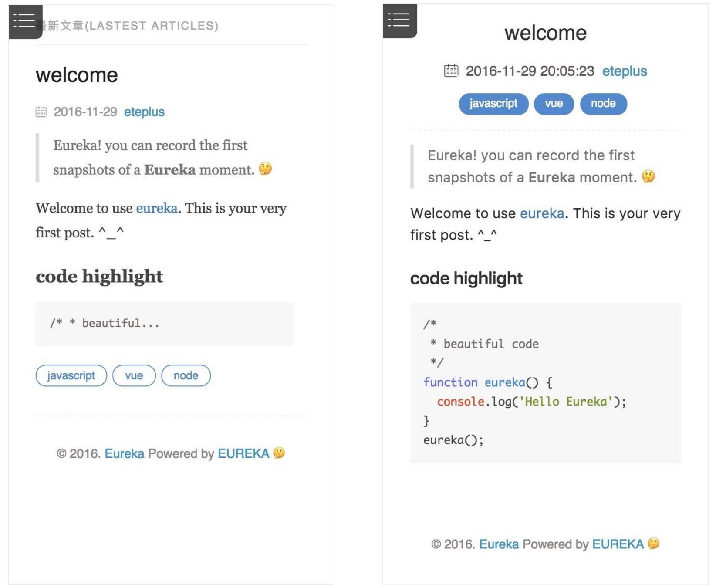Click the centered welcome title in right panel

[x=546, y=33]
